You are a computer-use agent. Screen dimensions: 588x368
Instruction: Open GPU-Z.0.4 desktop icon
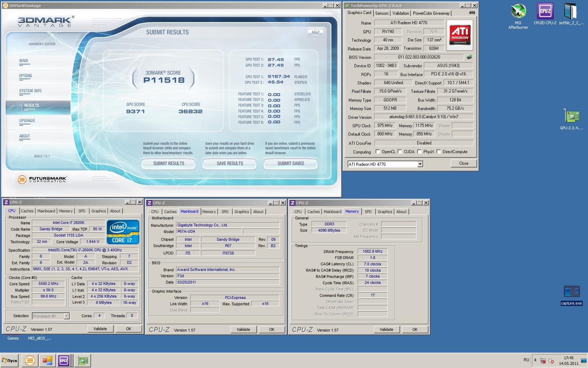coord(571,120)
